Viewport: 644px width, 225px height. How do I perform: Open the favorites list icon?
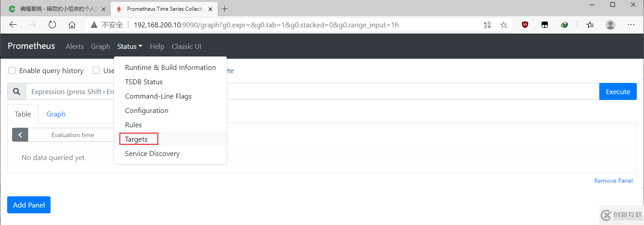[590, 25]
